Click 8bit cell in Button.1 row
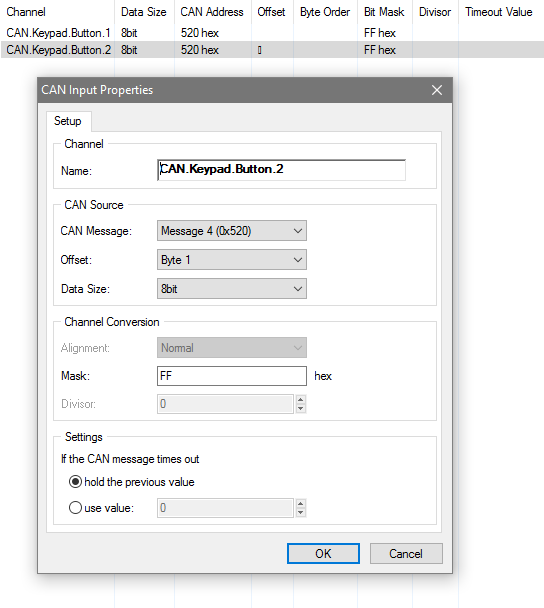The image size is (544, 608). pyautogui.click(x=129, y=33)
